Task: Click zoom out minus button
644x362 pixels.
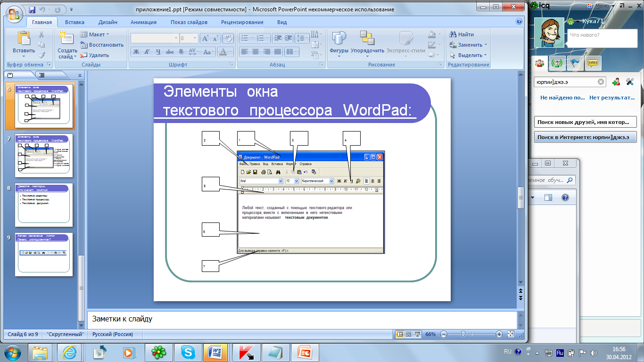Action: [444, 334]
